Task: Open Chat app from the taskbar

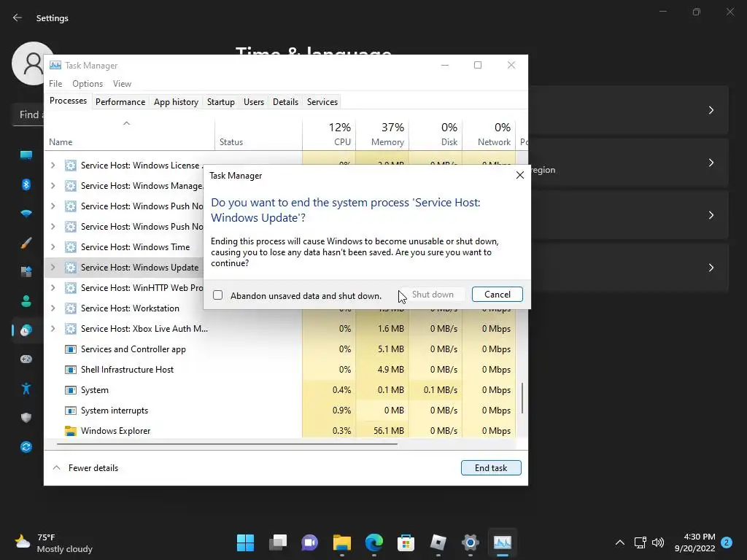Action: 309,542
